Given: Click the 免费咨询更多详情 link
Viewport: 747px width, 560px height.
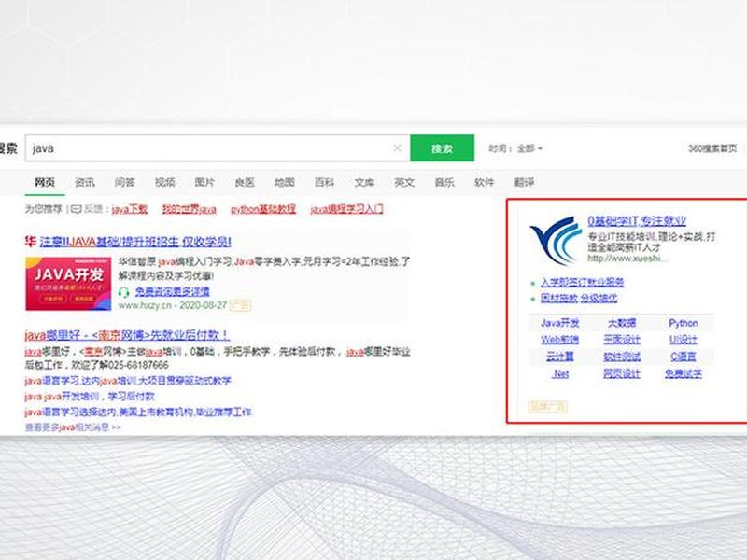Looking at the screenshot, I should pyautogui.click(x=173, y=291).
